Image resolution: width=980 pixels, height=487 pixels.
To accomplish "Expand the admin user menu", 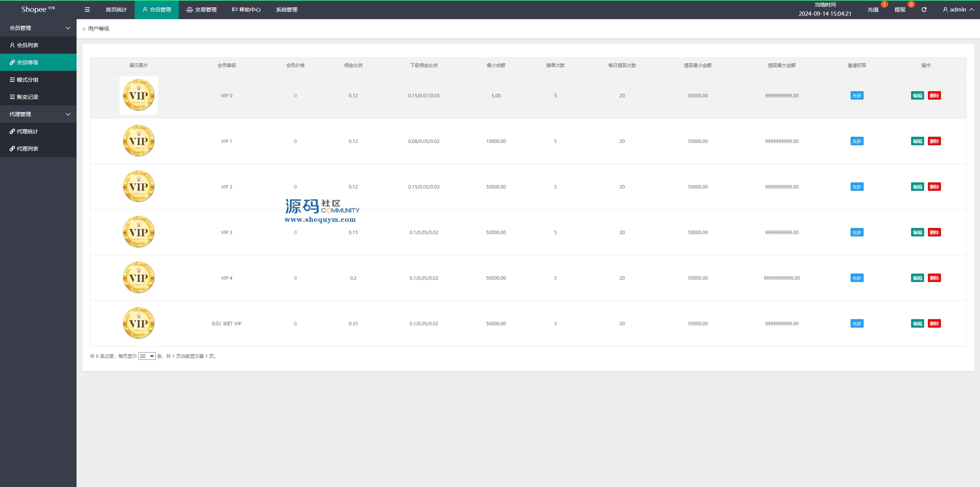I will tap(958, 10).
